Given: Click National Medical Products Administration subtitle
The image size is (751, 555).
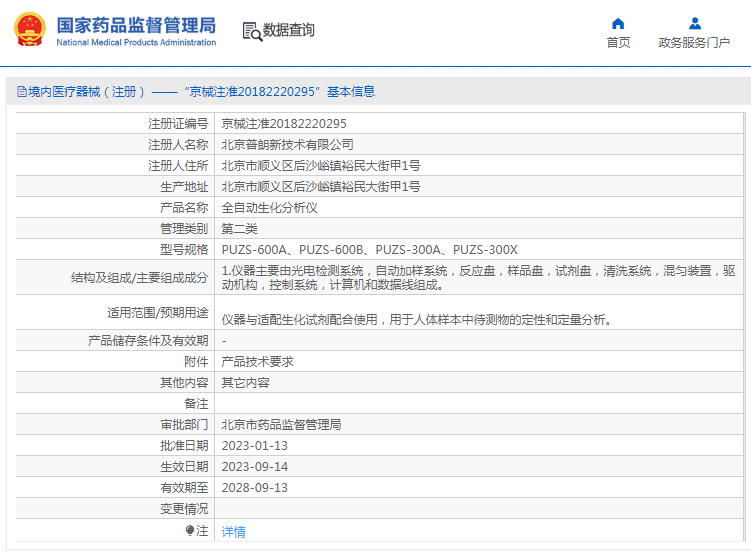Looking at the screenshot, I should 136,42.
